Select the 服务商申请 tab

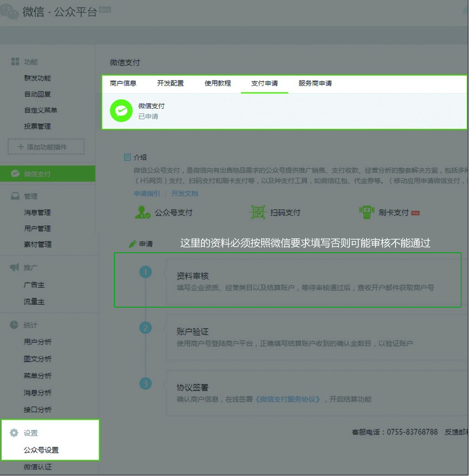coord(315,83)
